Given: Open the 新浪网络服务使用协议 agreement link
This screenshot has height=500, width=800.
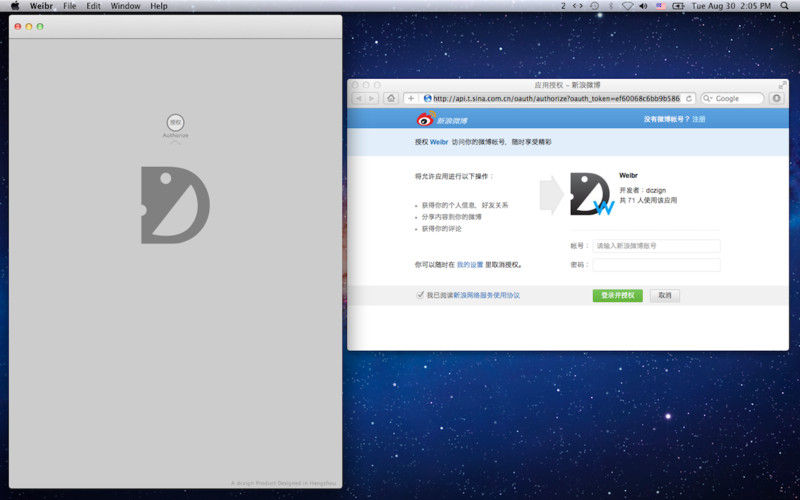Looking at the screenshot, I should (486, 295).
